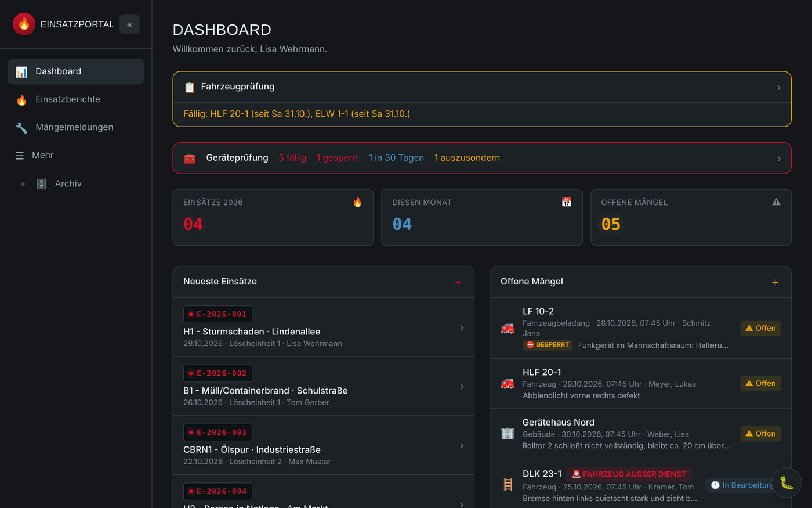This screenshot has width=812, height=508.
Task: Click the warning triangle on Offene Mängel card
Action: [776, 202]
